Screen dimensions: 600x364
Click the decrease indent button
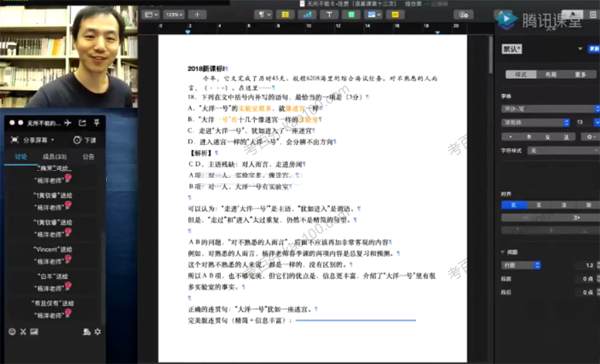point(526,218)
